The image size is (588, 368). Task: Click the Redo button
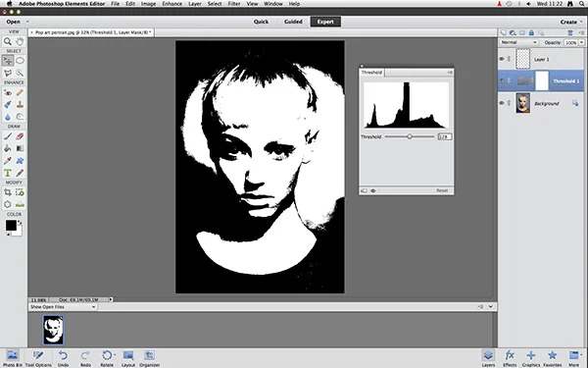click(85, 358)
